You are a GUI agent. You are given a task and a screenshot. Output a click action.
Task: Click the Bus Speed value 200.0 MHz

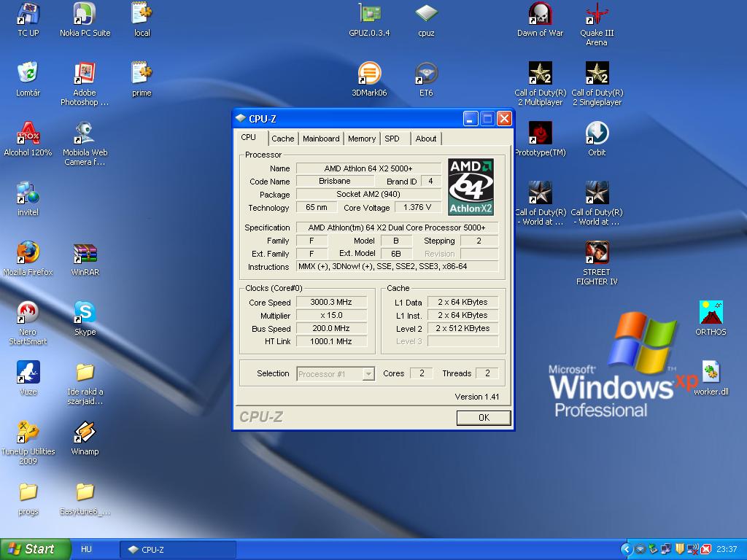(331, 328)
